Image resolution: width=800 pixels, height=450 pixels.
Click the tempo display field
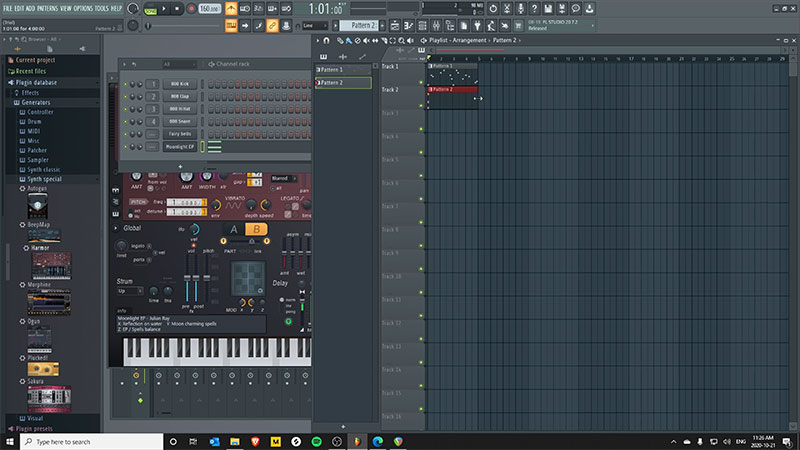(x=210, y=9)
